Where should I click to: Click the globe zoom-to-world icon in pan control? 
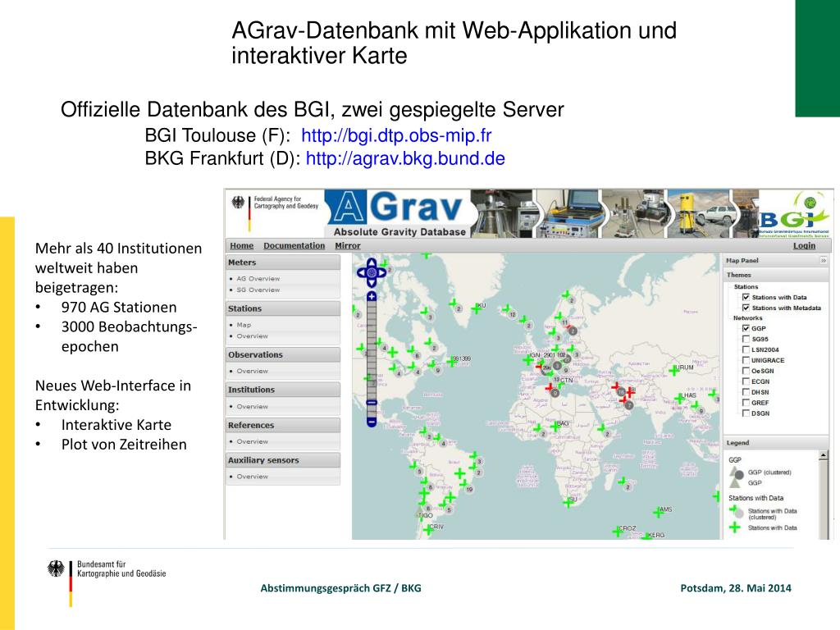click(372, 272)
